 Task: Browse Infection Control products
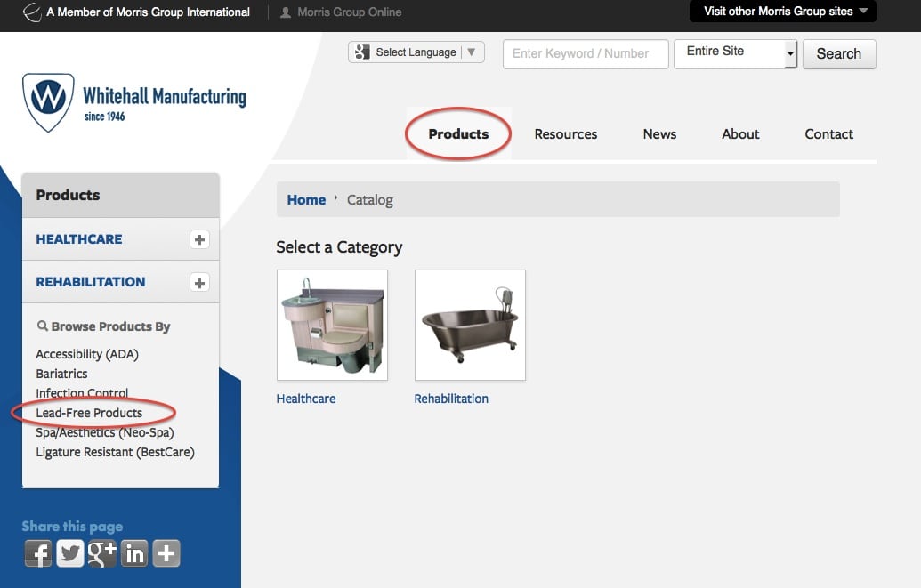point(82,393)
